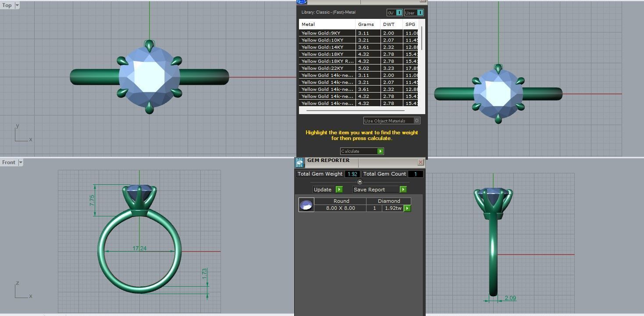Viewport: 644px width, 316px height.
Task: Click the Front viewport title label
Action: click(x=9, y=162)
